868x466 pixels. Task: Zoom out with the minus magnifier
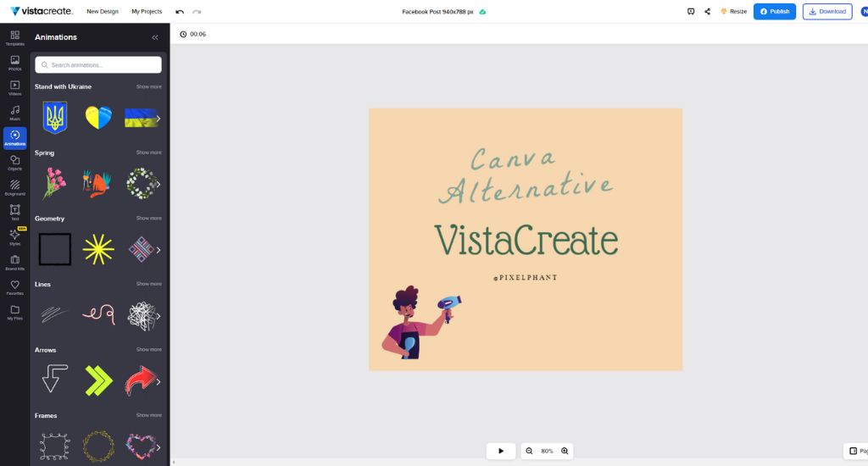(529, 451)
